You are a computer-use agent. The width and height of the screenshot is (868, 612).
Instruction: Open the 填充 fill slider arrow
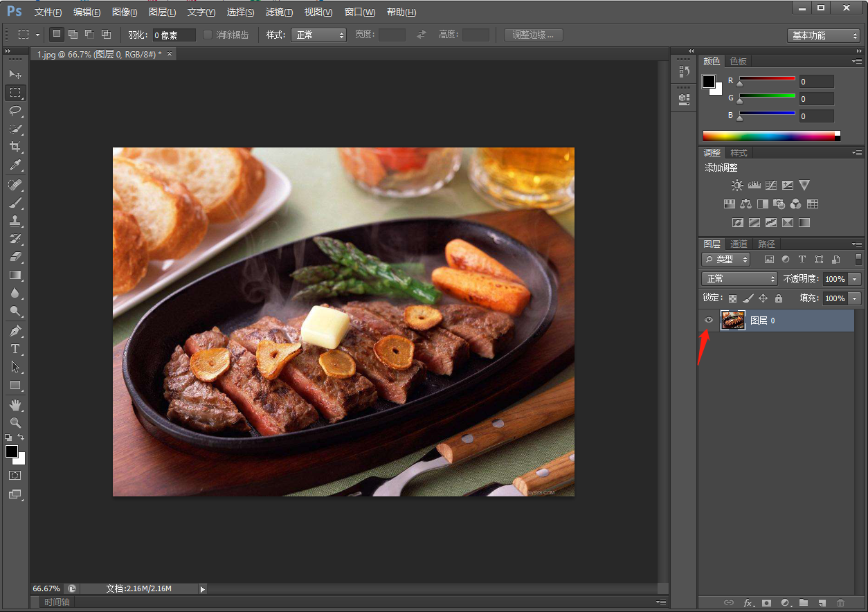(855, 298)
